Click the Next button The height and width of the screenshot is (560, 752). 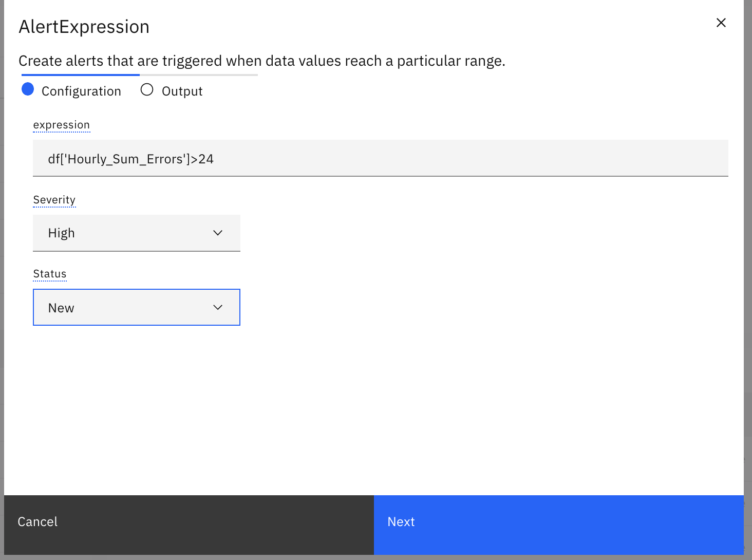(x=559, y=525)
